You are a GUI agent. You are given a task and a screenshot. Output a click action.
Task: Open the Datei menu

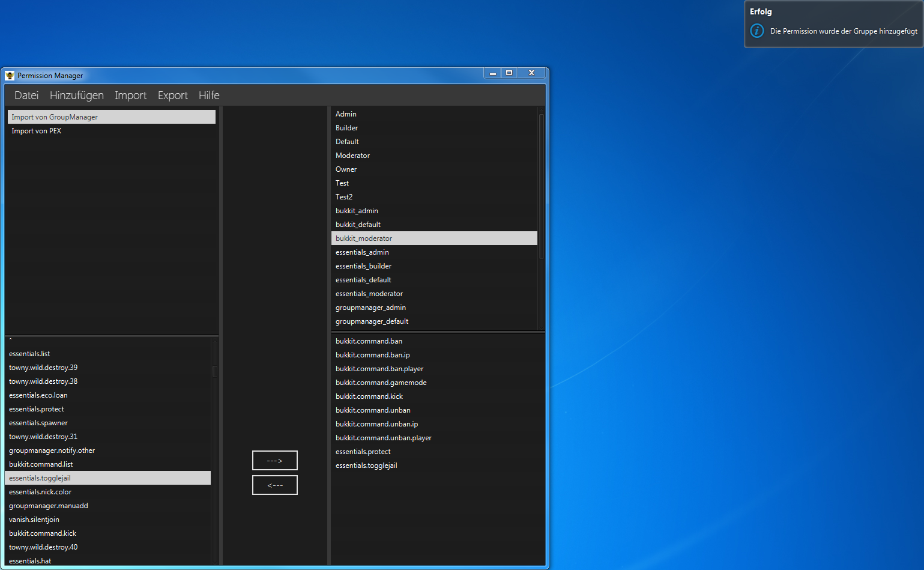26,96
